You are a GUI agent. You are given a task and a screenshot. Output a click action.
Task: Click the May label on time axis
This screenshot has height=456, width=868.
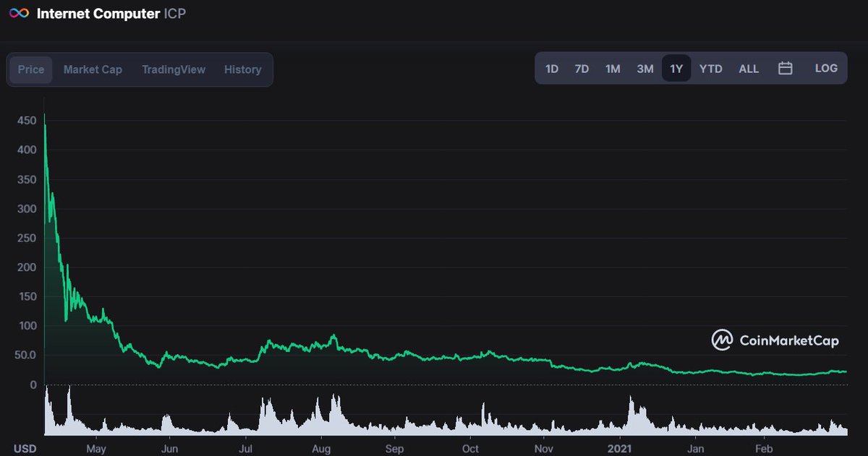point(96,448)
